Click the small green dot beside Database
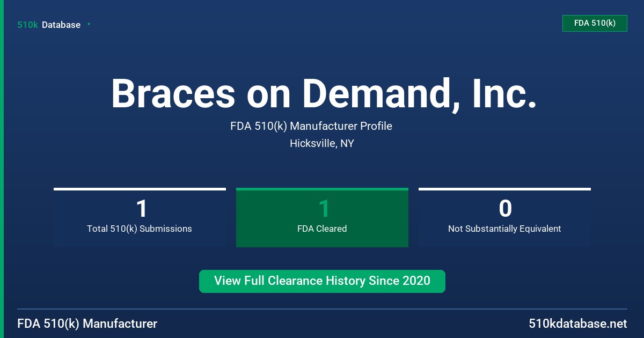 [x=89, y=24]
